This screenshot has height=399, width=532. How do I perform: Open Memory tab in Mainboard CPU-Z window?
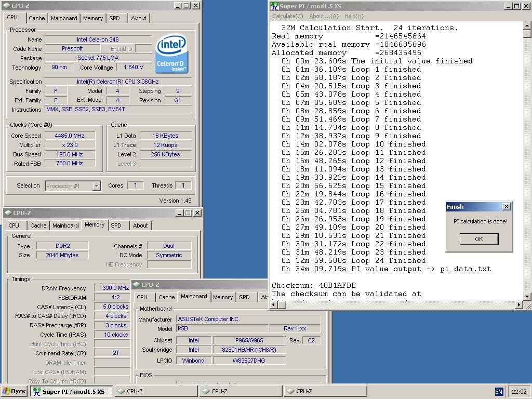(x=223, y=297)
